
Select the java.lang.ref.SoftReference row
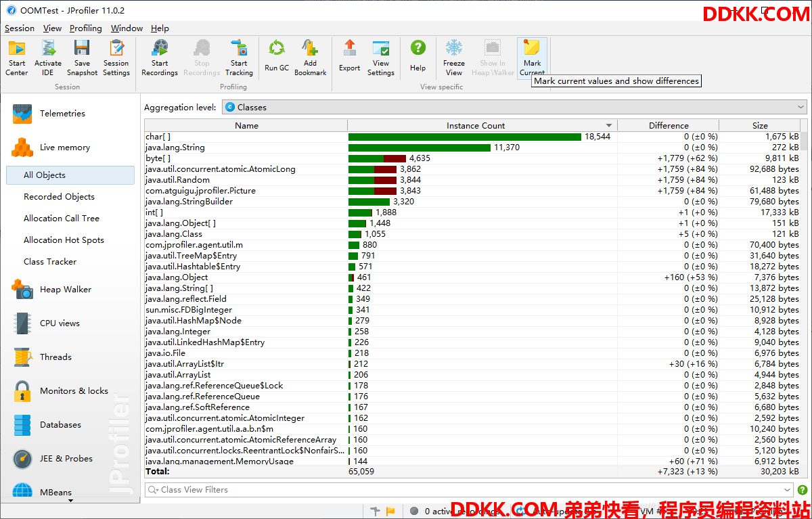(x=472, y=407)
